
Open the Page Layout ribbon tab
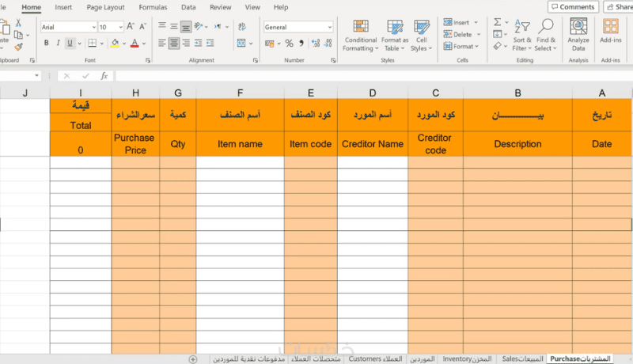pyautogui.click(x=105, y=7)
